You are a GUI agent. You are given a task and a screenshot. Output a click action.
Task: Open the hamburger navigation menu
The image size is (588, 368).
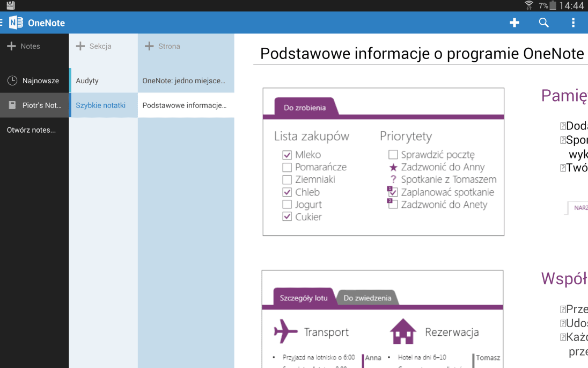[2, 23]
